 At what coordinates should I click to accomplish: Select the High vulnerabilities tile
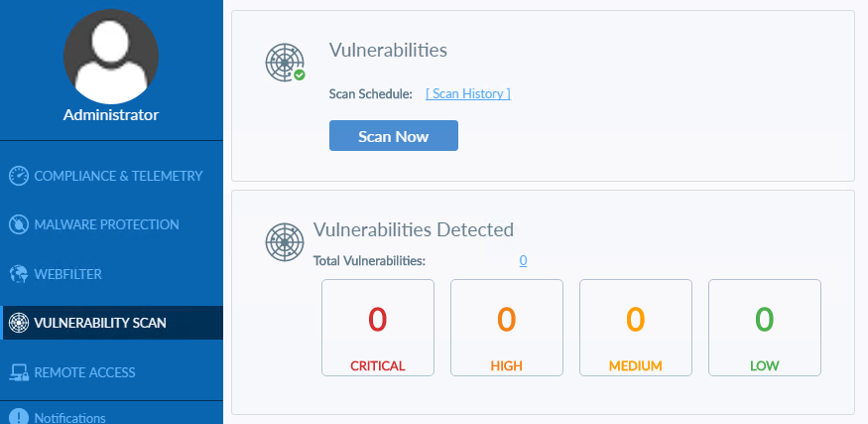[507, 328]
